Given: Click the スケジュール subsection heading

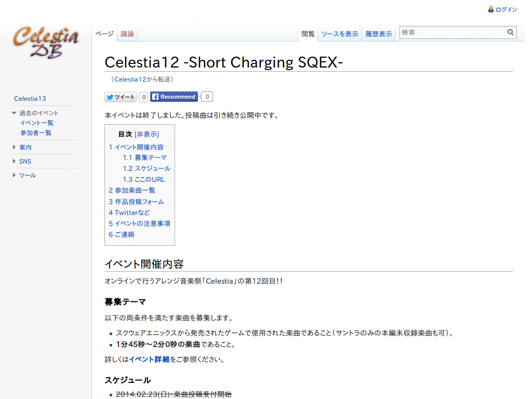Looking at the screenshot, I should [128, 380].
